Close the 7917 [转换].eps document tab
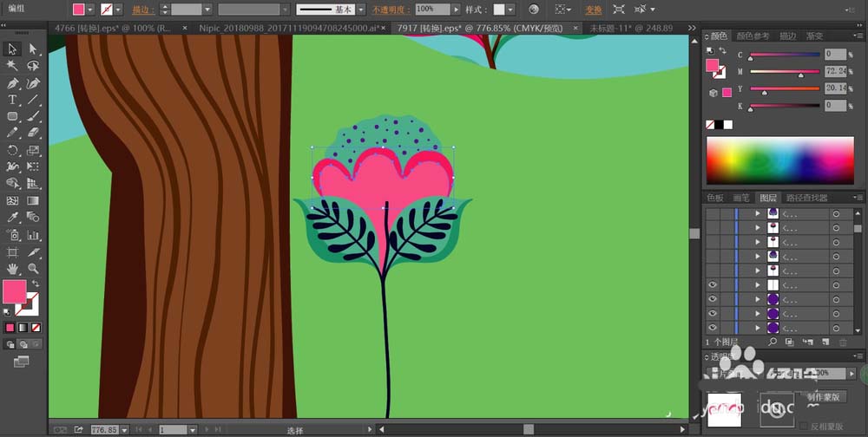Viewport: 868px width, 437px height. (576, 28)
